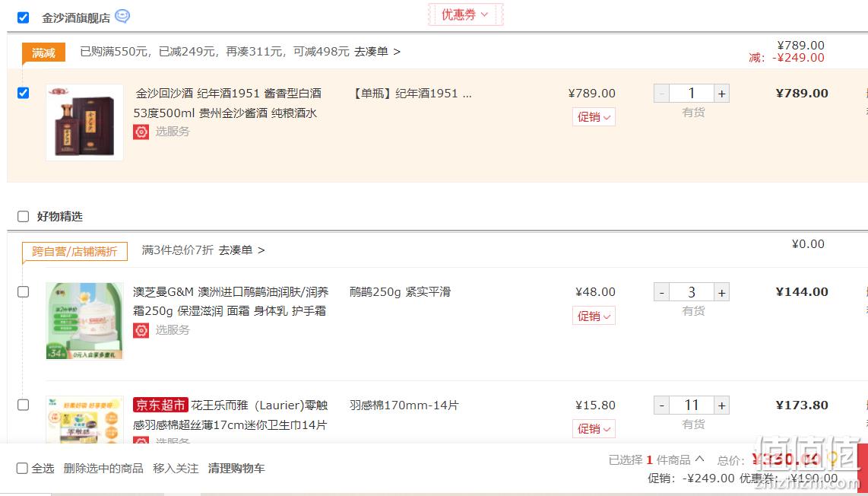Image resolution: width=868 pixels, height=496 pixels.
Task: Increase quantity of 金沙回沙酒
Action: pos(721,94)
